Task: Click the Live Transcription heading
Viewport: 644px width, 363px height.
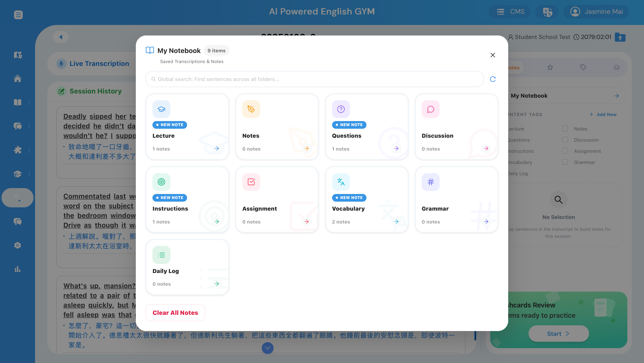Action: click(x=99, y=64)
